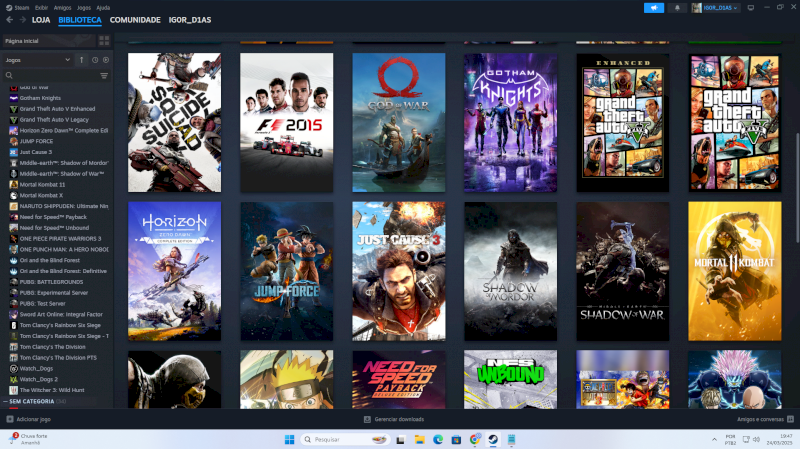Toggle ready-to-play filter icon

point(106,60)
